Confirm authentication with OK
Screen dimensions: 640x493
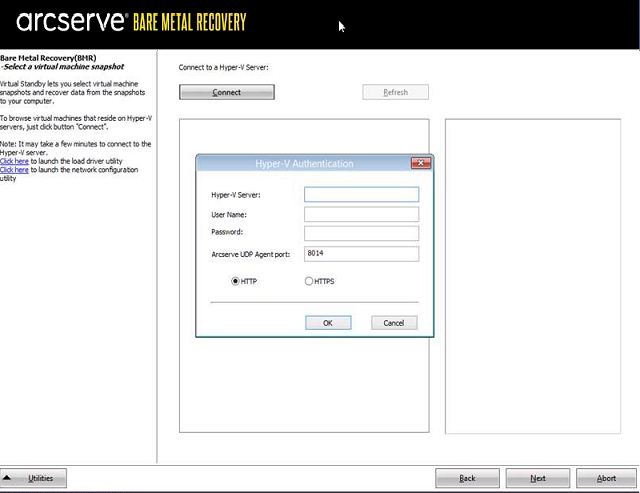(328, 323)
